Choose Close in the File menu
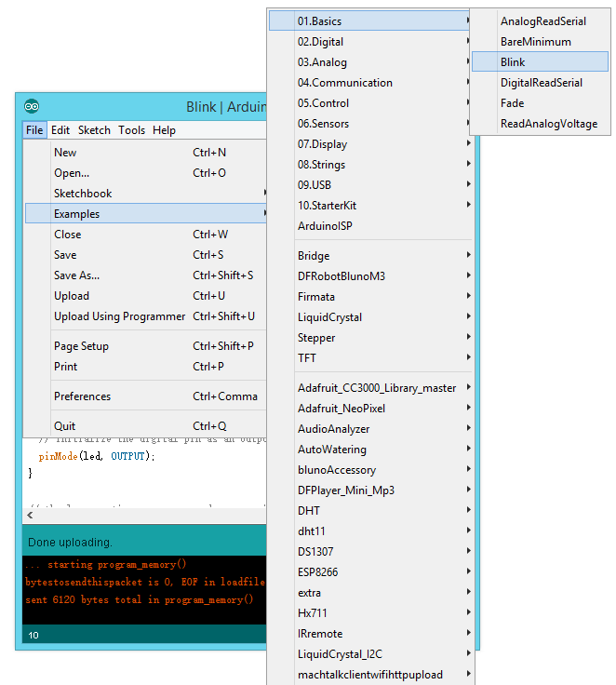The width and height of the screenshot is (616, 685). pyautogui.click(x=145, y=235)
